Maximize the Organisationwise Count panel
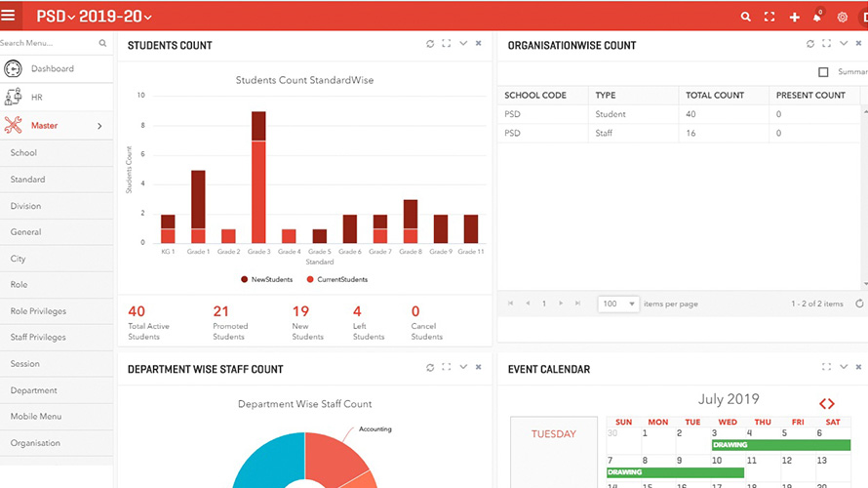Image resolution: width=868 pixels, height=488 pixels. point(826,43)
